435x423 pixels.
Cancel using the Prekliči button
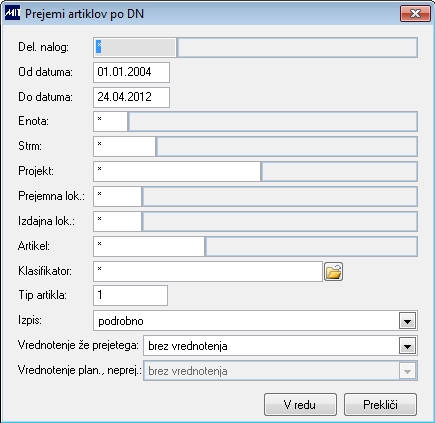(380, 405)
